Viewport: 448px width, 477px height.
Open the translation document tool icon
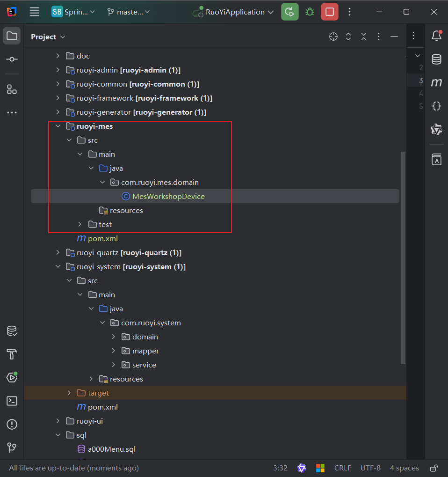pos(437,159)
